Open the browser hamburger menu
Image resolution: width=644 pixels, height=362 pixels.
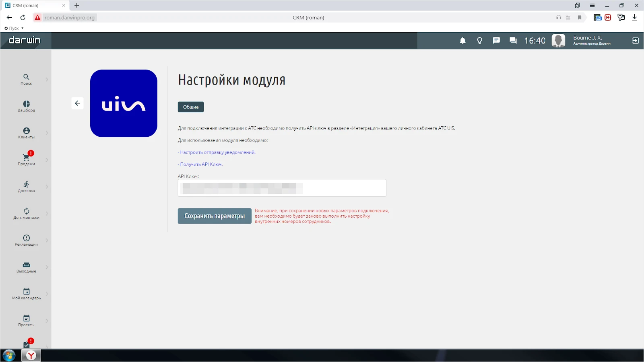(x=592, y=5)
